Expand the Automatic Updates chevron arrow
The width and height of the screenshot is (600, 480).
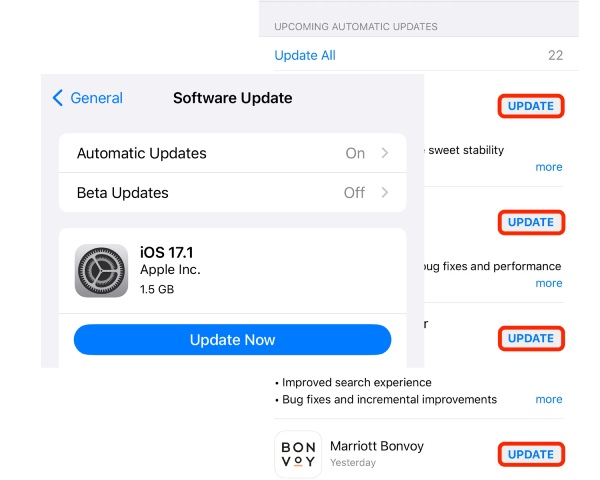[x=385, y=154]
